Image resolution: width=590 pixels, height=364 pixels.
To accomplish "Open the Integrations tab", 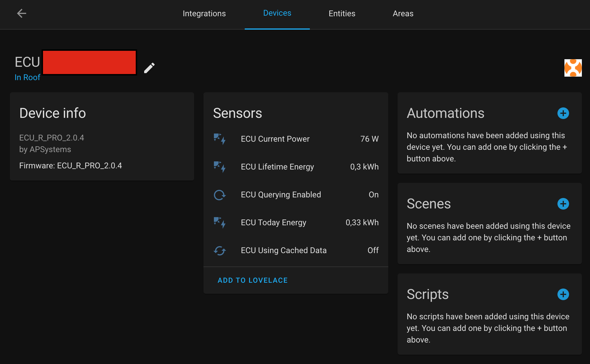I will [204, 14].
